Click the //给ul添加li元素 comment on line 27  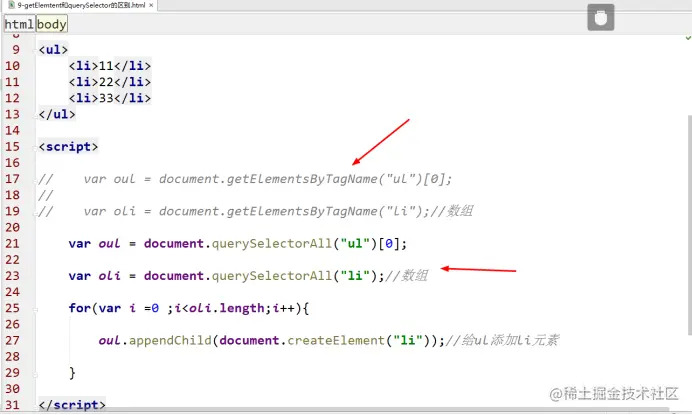point(502,340)
